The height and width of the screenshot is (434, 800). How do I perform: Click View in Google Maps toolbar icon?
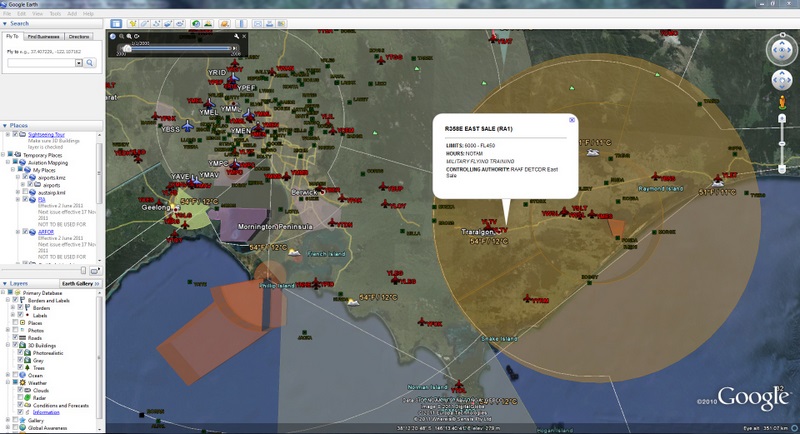[x=281, y=23]
